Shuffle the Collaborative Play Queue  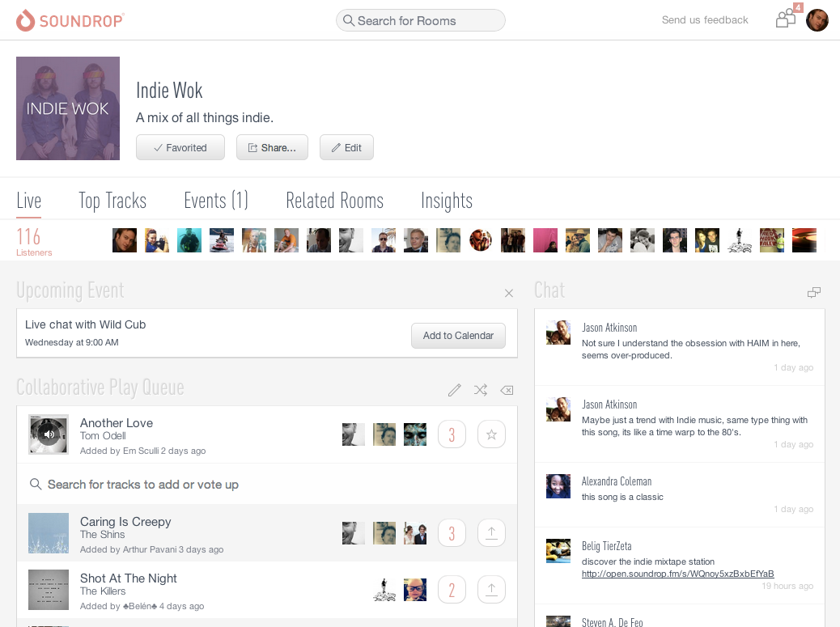(x=481, y=390)
